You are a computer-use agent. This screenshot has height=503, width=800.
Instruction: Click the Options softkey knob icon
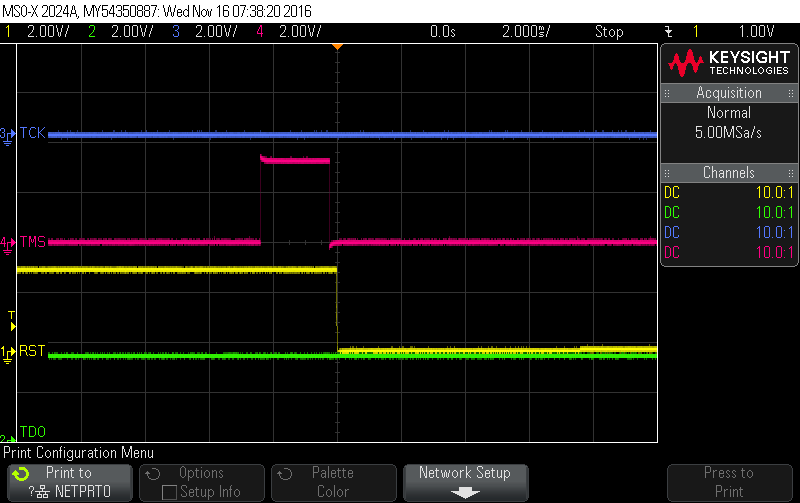coord(153,474)
